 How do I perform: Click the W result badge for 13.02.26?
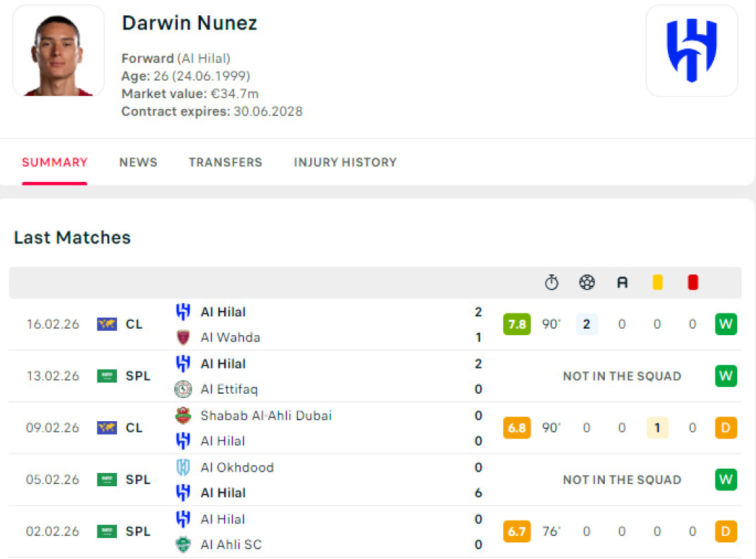tap(726, 376)
